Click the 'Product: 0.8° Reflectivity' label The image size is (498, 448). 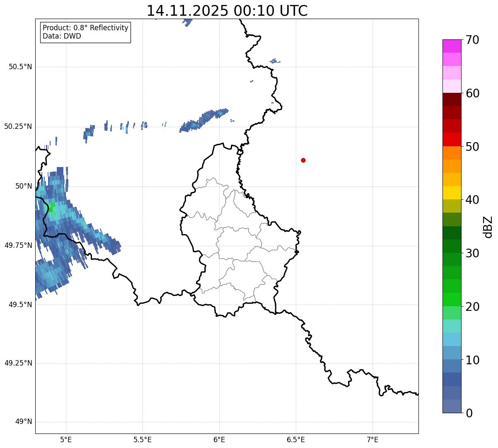coord(86,28)
